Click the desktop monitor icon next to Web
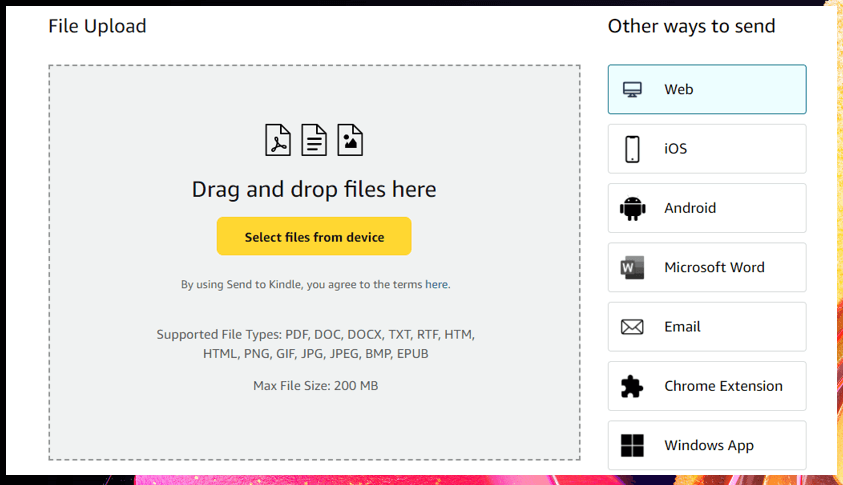This screenshot has width=843, height=485. [632, 89]
